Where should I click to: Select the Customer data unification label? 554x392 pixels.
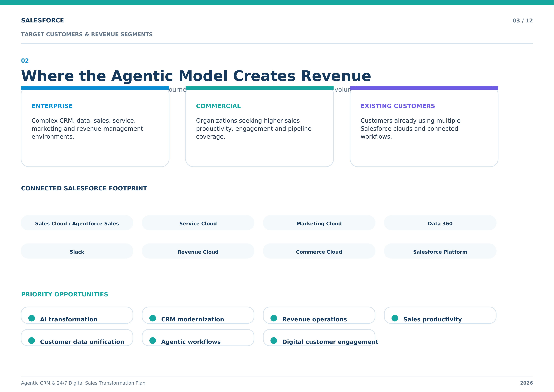pyautogui.click(x=82, y=342)
